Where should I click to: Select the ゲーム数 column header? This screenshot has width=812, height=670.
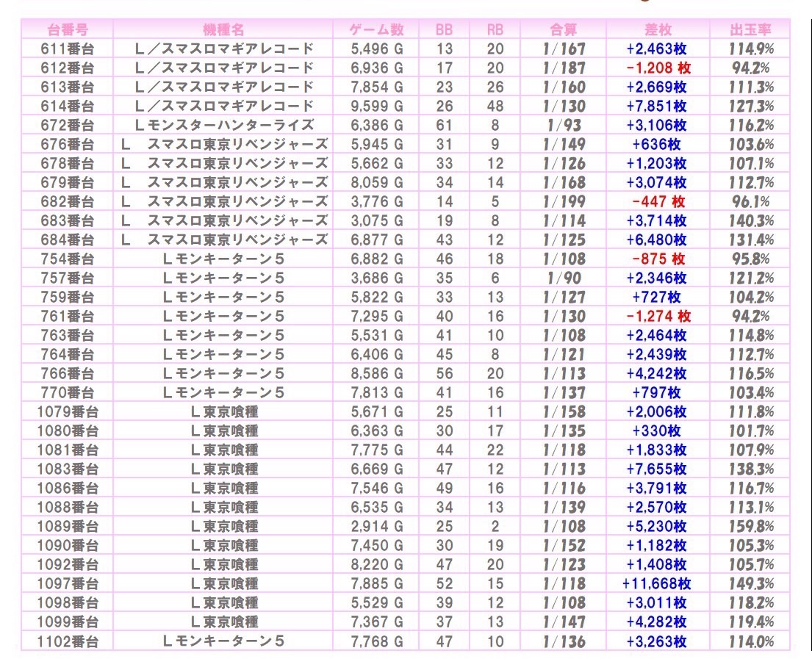pyautogui.click(x=377, y=30)
